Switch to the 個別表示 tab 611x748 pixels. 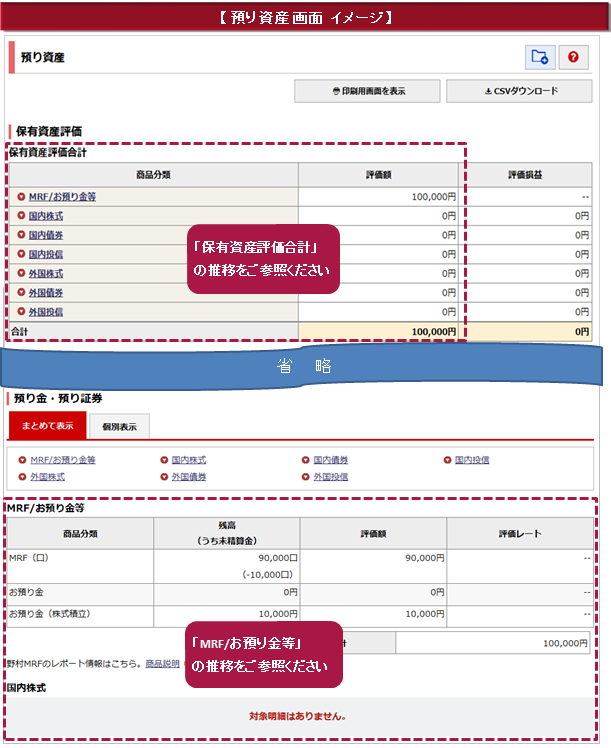coord(120,427)
